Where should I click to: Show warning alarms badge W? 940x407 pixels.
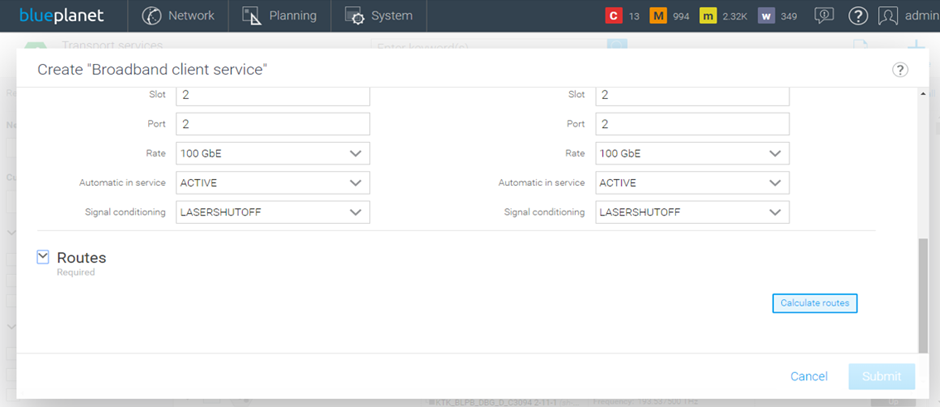click(766, 16)
